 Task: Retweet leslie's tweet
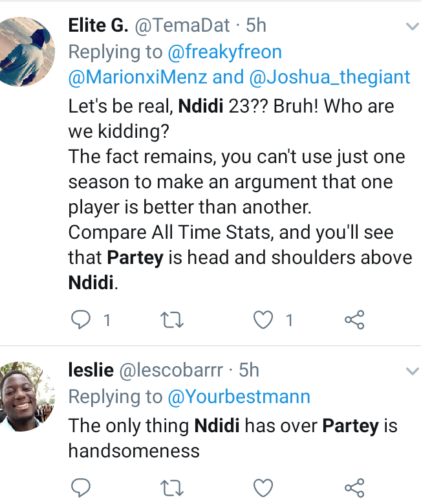(172, 488)
